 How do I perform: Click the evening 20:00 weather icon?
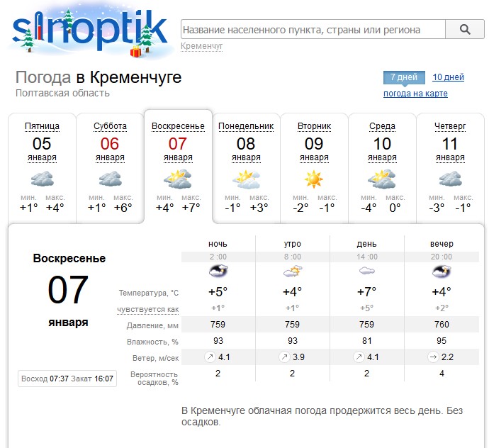442,271
